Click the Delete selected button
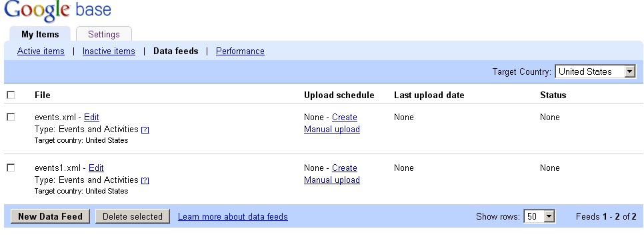The width and height of the screenshot is (644, 241). click(133, 216)
